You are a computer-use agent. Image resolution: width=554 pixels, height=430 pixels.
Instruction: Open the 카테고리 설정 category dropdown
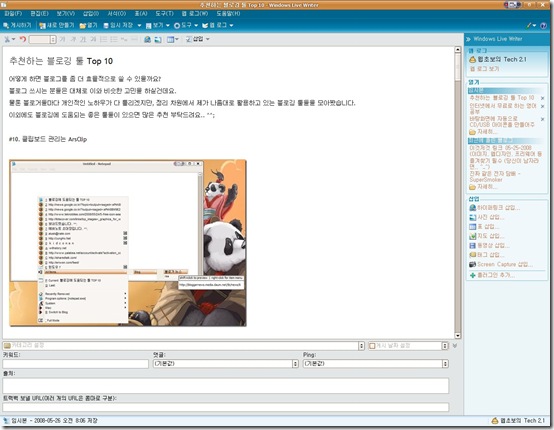pyautogui.click(x=361, y=346)
